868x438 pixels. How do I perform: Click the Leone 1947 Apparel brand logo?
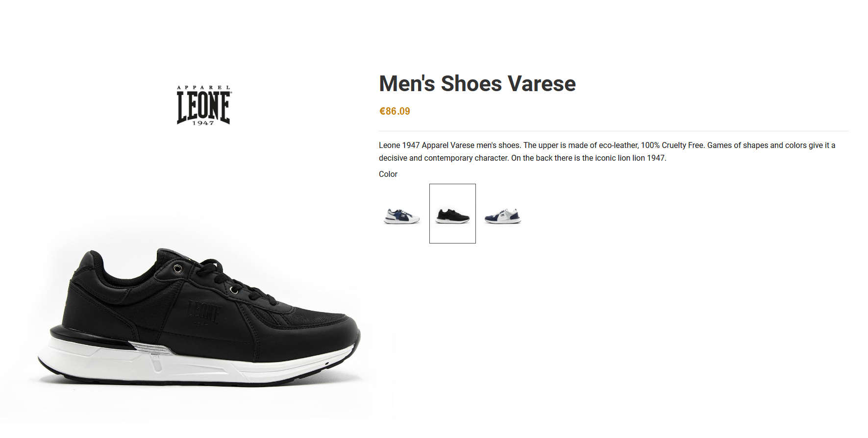coord(203,105)
